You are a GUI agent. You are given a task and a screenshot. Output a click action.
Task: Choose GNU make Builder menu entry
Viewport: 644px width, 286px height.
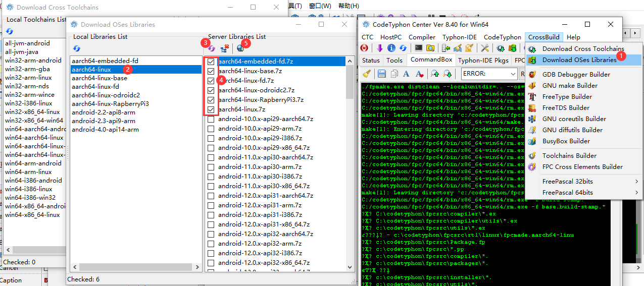[x=583, y=85]
